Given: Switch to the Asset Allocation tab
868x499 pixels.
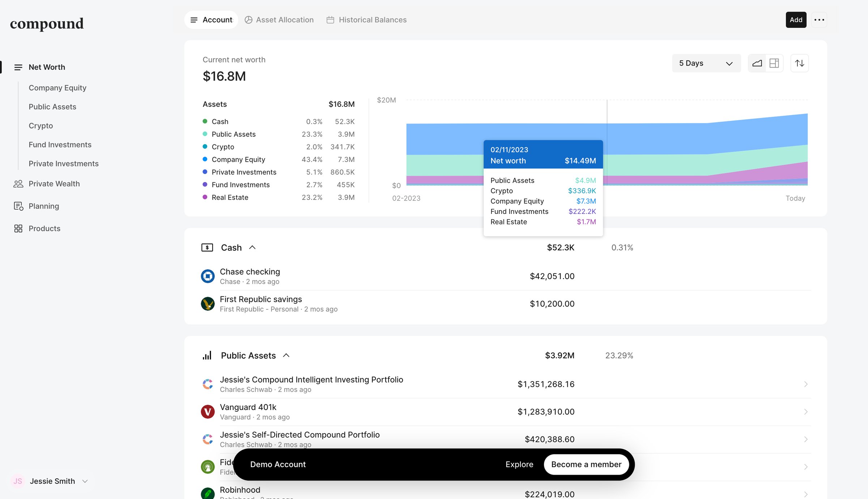Looking at the screenshot, I should coord(279,20).
